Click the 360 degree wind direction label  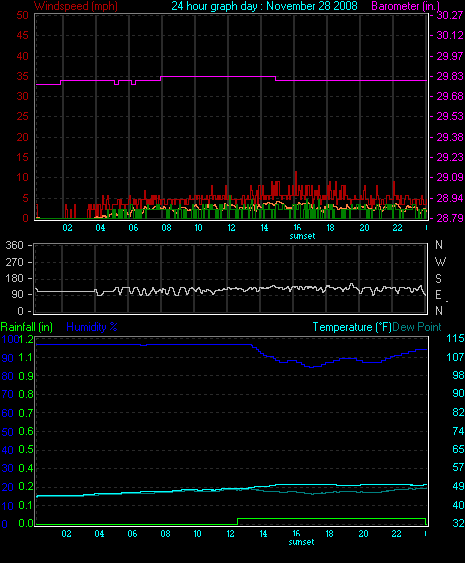[14, 245]
